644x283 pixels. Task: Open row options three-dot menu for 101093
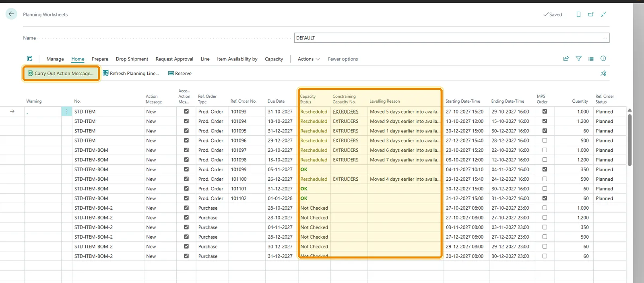[67, 112]
